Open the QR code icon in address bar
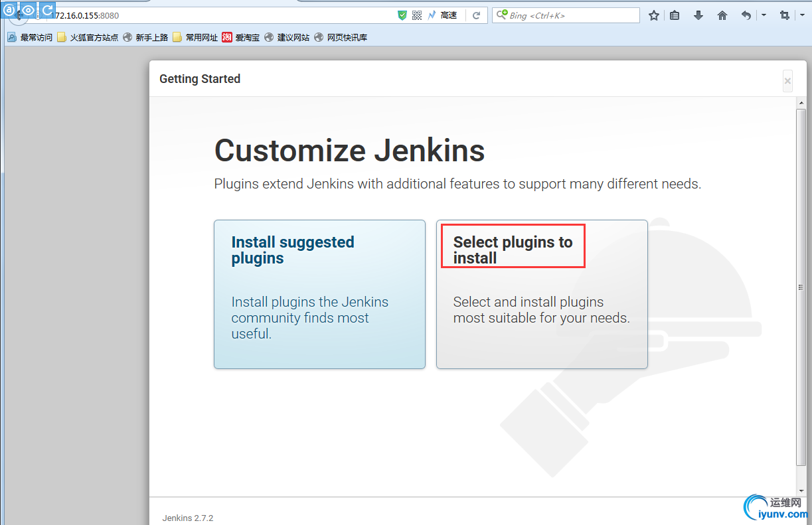The height and width of the screenshot is (525, 812). click(417, 15)
